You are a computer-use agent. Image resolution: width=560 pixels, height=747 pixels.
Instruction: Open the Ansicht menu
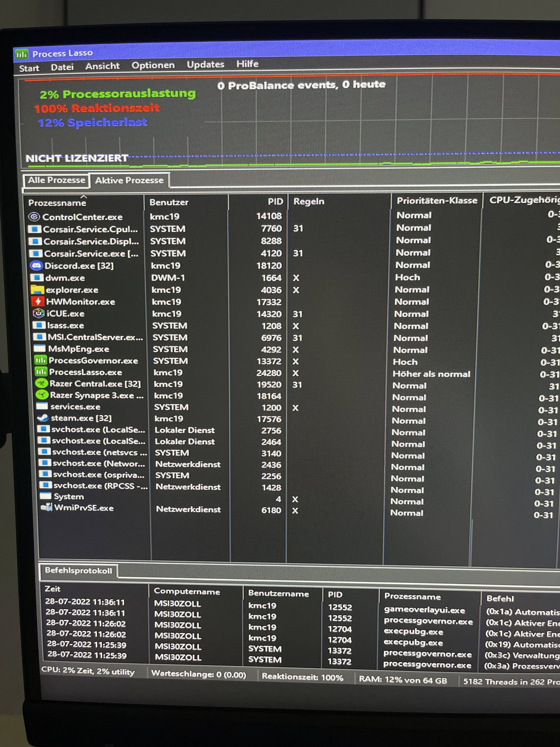point(102,66)
